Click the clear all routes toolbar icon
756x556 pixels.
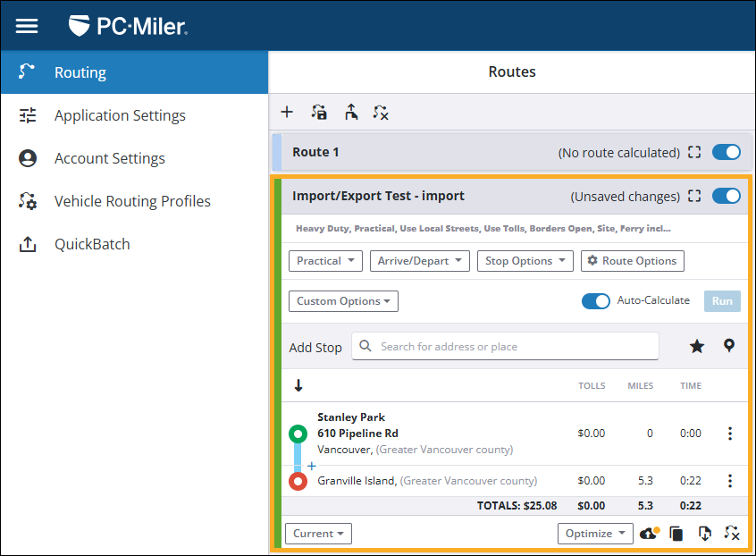(x=381, y=113)
